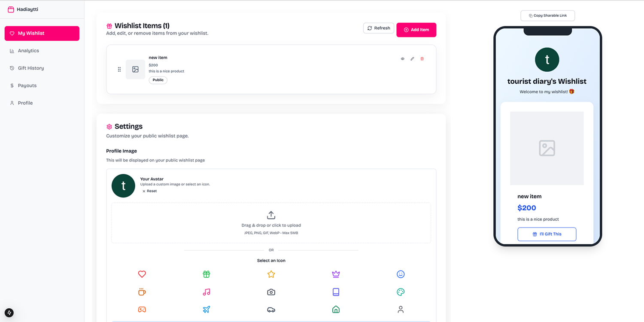Image resolution: width=644 pixels, height=322 pixels.
Task: Click the drag and drop upload area
Action: click(271, 222)
